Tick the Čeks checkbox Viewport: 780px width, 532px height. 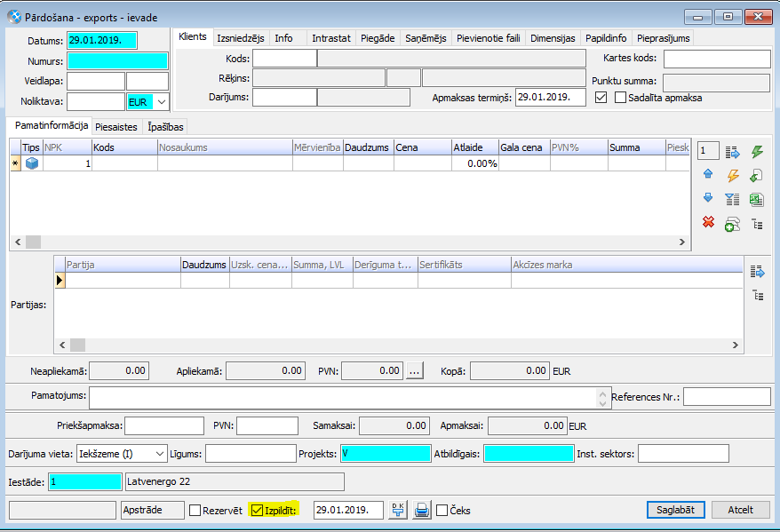tap(442, 511)
